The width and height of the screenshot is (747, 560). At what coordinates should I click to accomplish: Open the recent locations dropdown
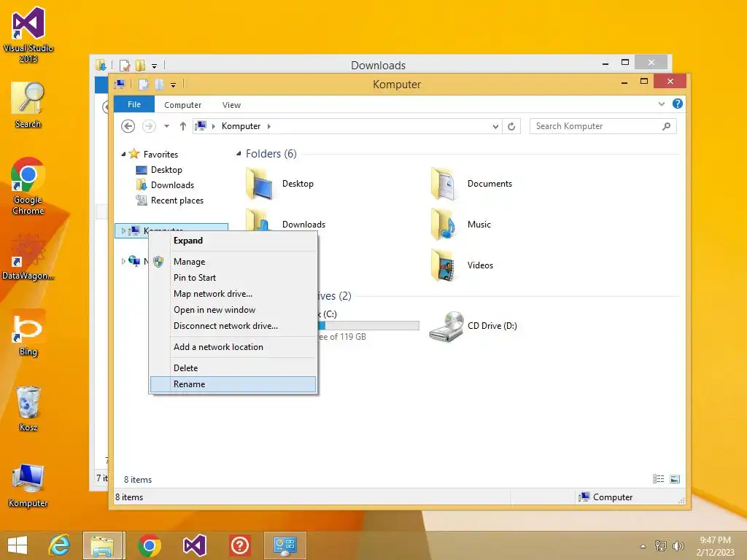click(x=166, y=126)
